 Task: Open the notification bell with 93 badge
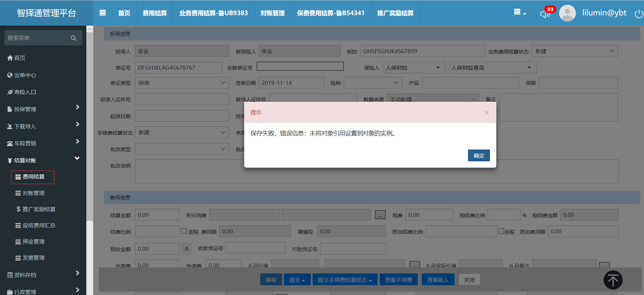(x=545, y=13)
